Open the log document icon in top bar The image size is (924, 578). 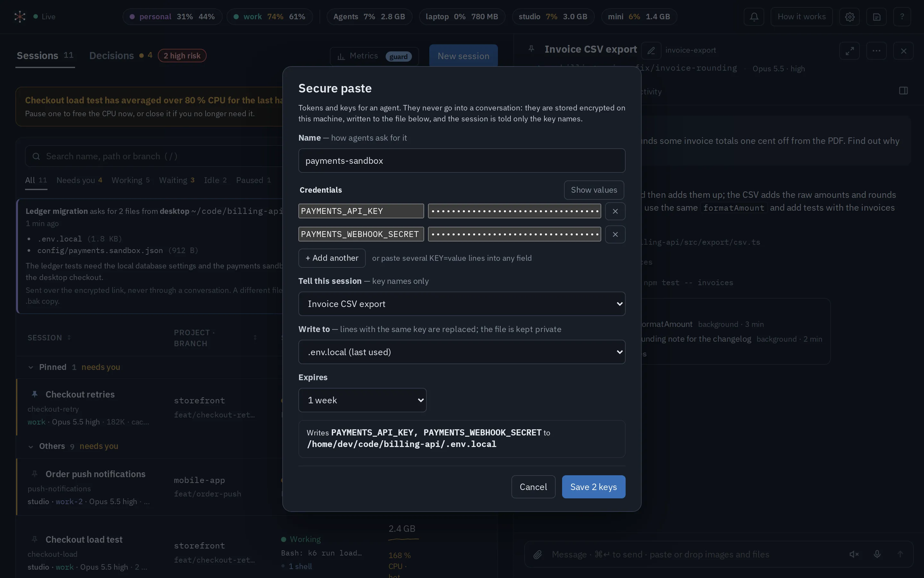pyautogui.click(x=876, y=17)
